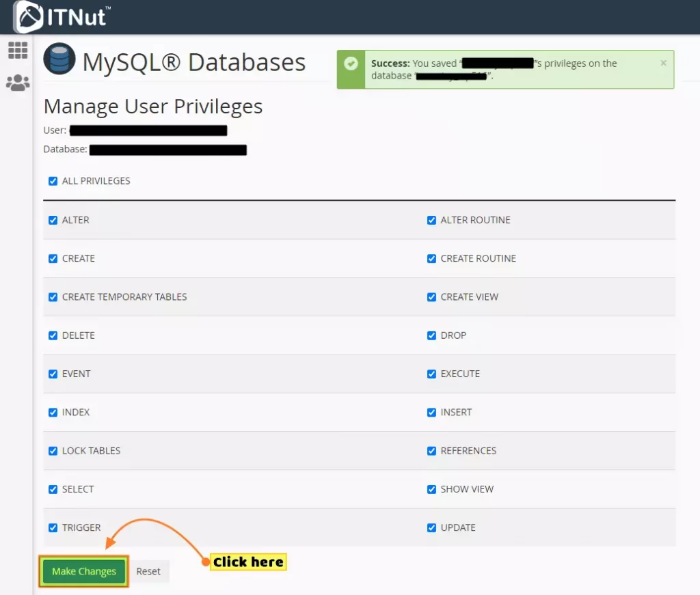The image size is (700, 595).
Task: Toggle the EVENT privilege checkbox
Action: tap(53, 374)
